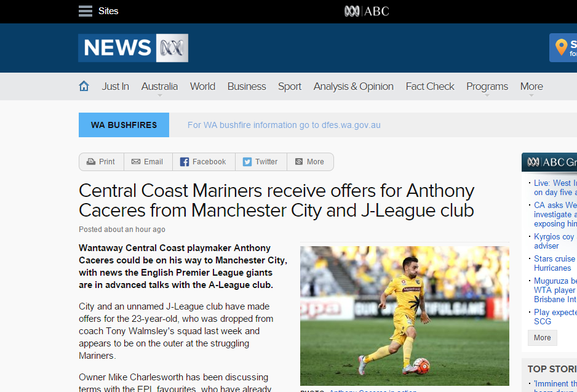This screenshot has width=577, height=392.
Task: Click the 'Posted about an hour ago' timestamp
Action: click(122, 230)
